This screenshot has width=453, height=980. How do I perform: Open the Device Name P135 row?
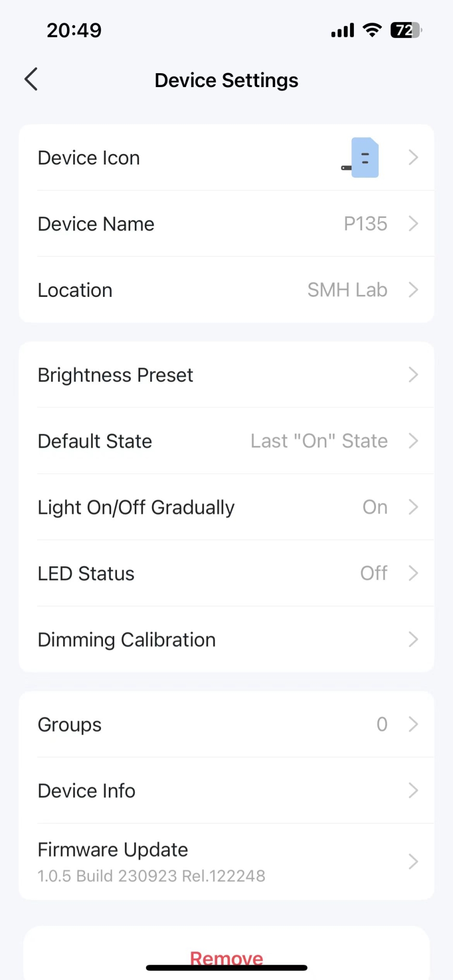pyautogui.click(x=226, y=224)
